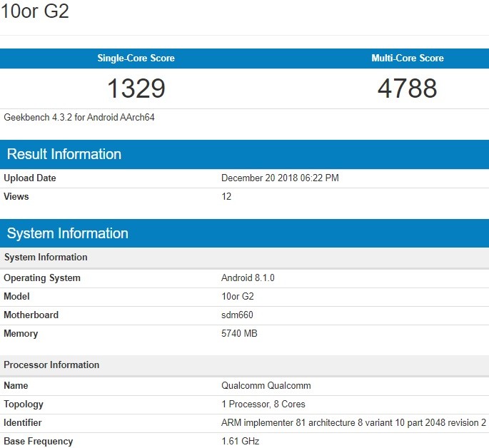Image resolution: width=489 pixels, height=448 pixels.
Task: Click the blue 'System Information' section banner
Action: tap(244, 233)
